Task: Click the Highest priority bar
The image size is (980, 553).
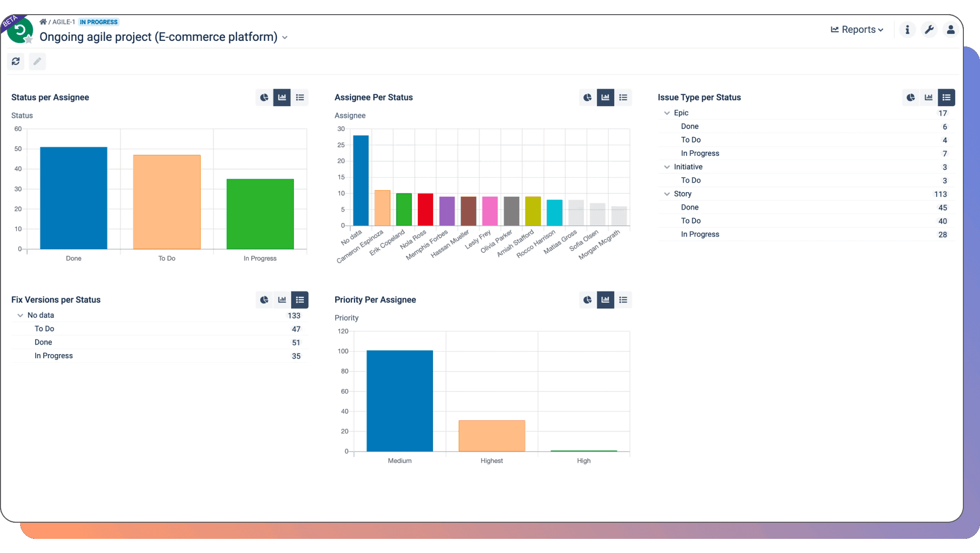Action: [492, 436]
